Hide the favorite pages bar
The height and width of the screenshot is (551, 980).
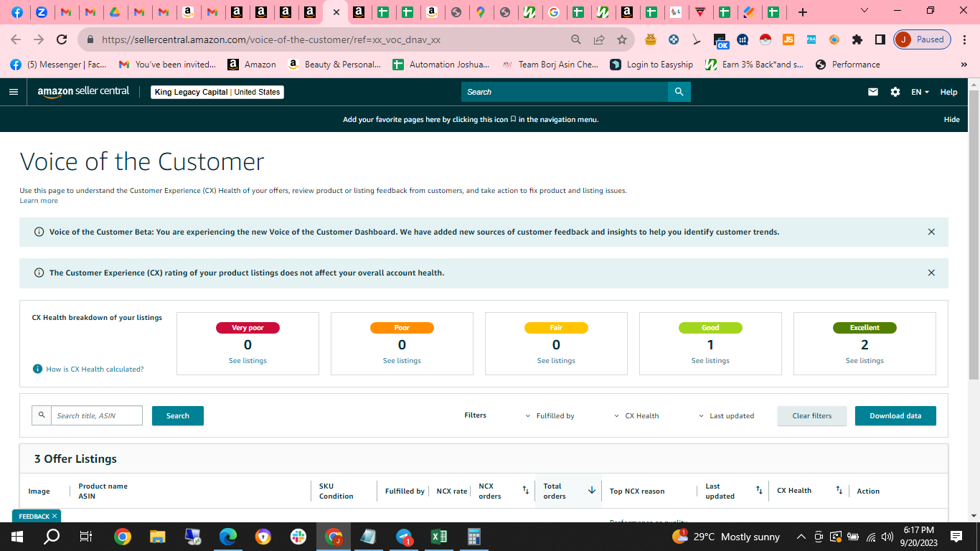951,120
